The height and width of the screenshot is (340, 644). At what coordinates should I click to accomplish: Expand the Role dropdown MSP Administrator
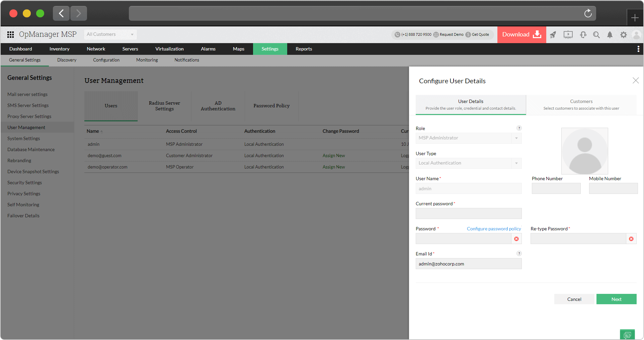pos(469,138)
